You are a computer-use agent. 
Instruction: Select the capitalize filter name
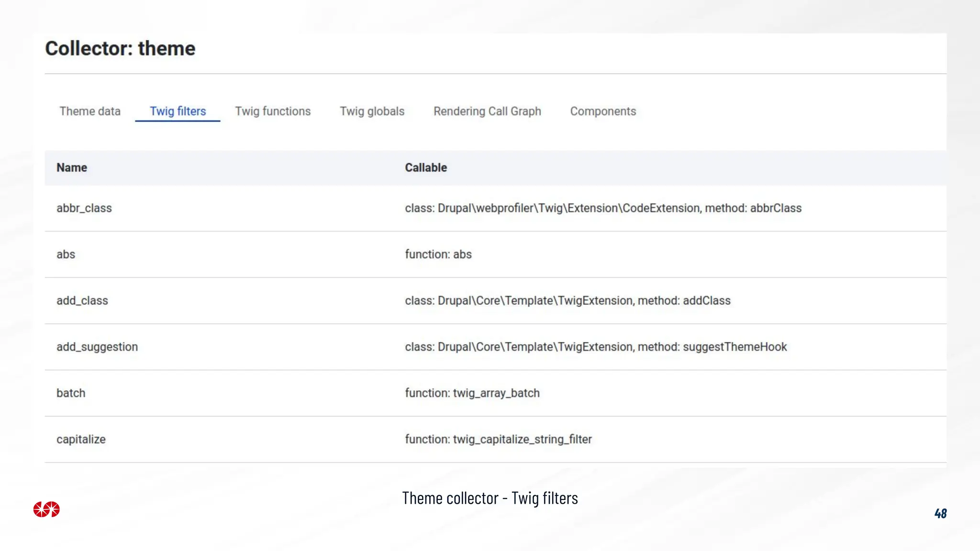pyautogui.click(x=81, y=440)
